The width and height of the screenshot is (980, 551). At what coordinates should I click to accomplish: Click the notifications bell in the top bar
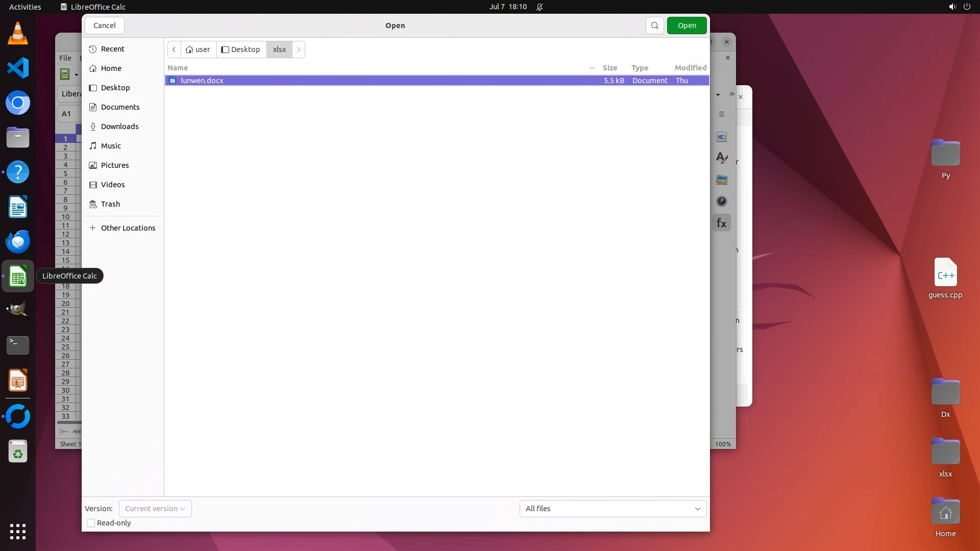pyautogui.click(x=540, y=7)
